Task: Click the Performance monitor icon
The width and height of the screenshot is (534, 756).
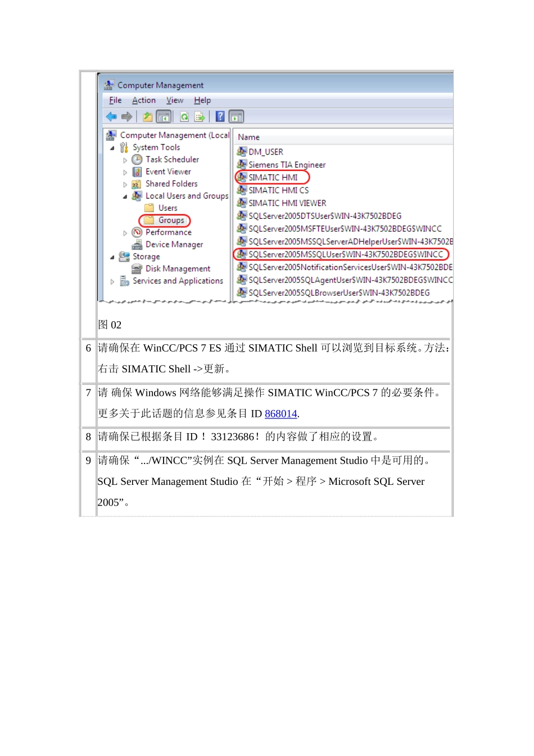Action: coord(137,232)
